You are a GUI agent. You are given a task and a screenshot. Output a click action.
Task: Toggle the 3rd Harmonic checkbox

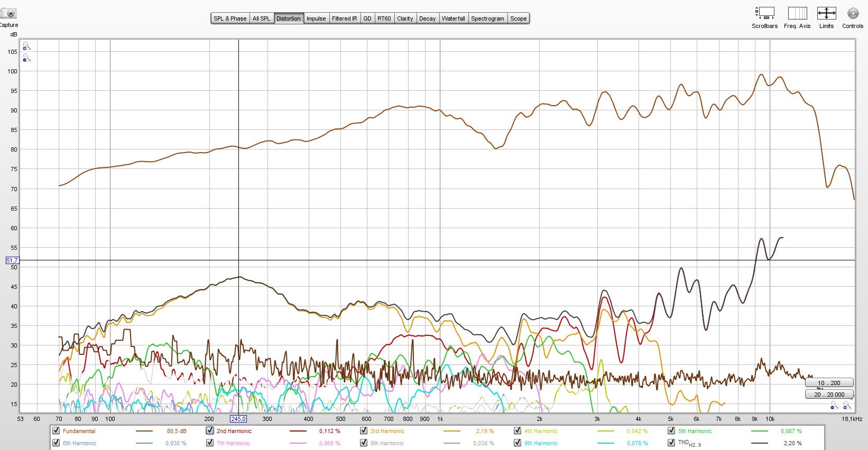[x=364, y=430]
